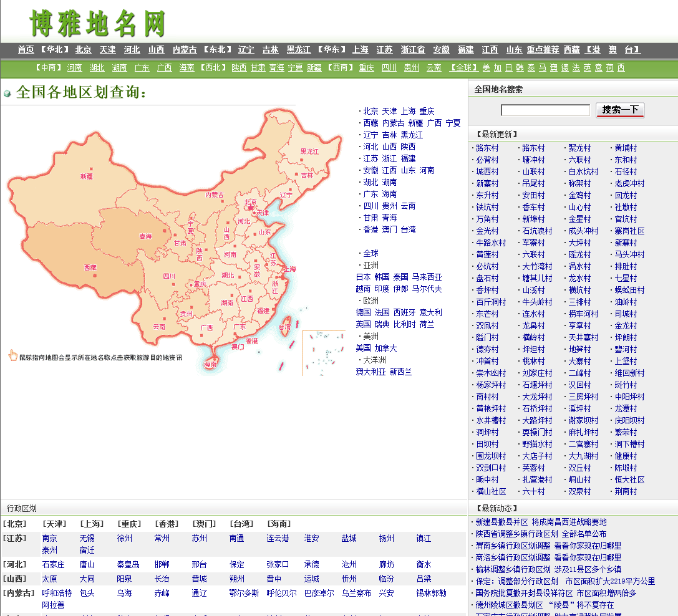Select 西藏 region on the China map
Image resolution: width=678 pixels, height=616 pixels.
click(90, 267)
